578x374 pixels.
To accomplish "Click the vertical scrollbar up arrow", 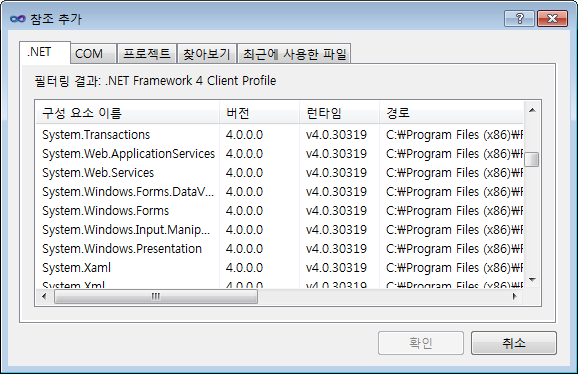I will [x=532, y=110].
